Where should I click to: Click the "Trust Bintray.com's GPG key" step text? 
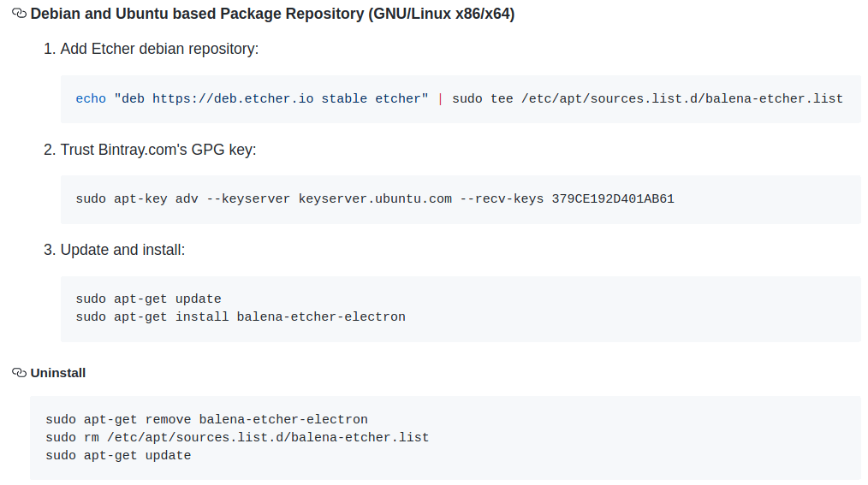(158, 150)
